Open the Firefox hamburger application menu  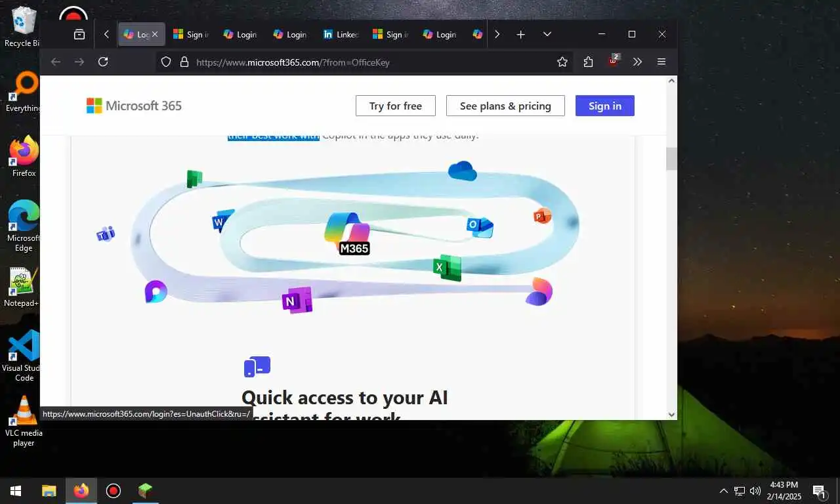point(661,62)
